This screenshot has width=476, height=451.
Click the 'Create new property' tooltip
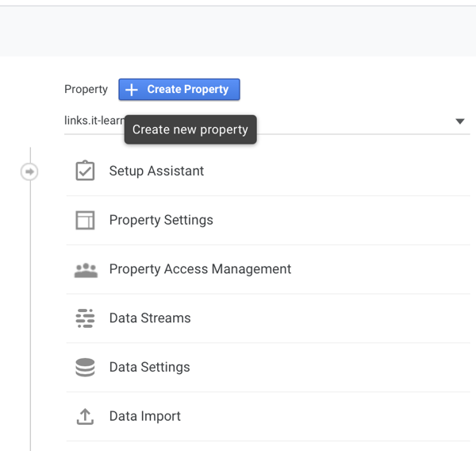[x=190, y=129]
